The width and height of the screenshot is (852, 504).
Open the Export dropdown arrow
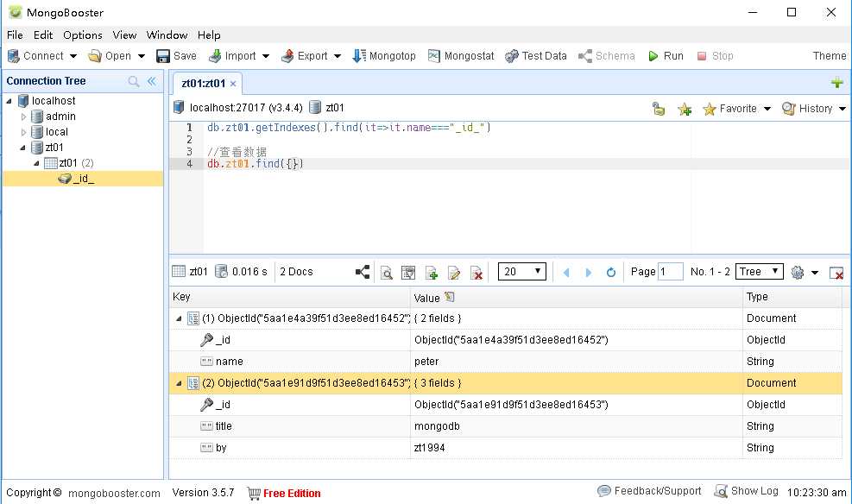click(x=338, y=56)
